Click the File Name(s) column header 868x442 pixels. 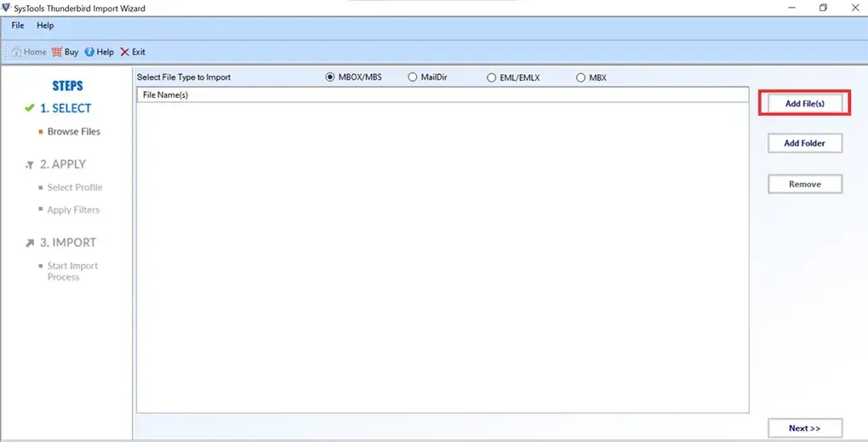coord(166,95)
